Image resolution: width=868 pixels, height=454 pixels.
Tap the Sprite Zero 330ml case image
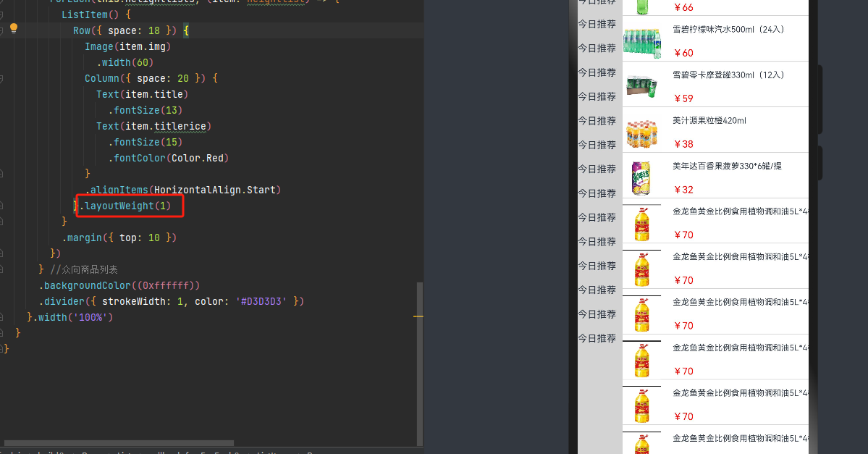[642, 85]
